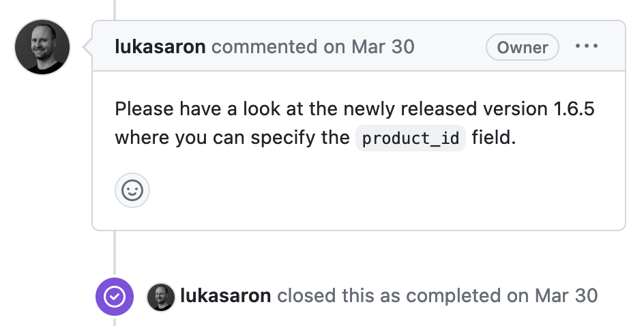Click lukasaron's large profile avatar

(x=42, y=46)
